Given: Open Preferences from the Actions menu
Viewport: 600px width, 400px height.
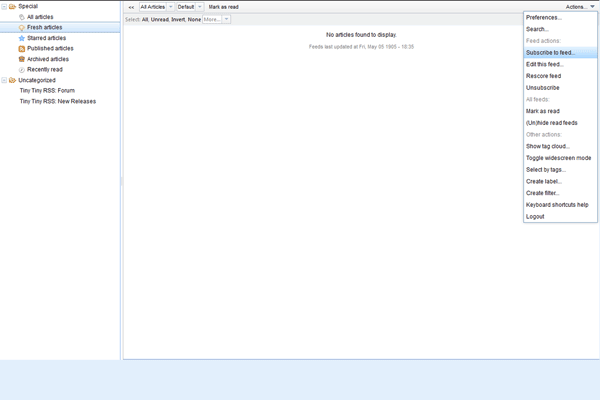Looking at the screenshot, I should [x=544, y=17].
